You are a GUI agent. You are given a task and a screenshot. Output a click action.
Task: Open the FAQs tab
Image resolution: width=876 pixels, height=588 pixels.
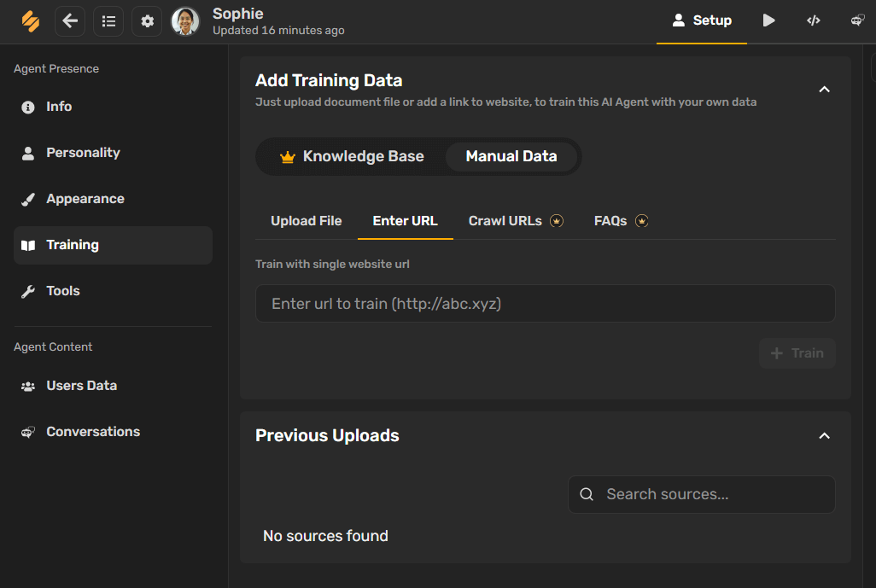(x=621, y=221)
